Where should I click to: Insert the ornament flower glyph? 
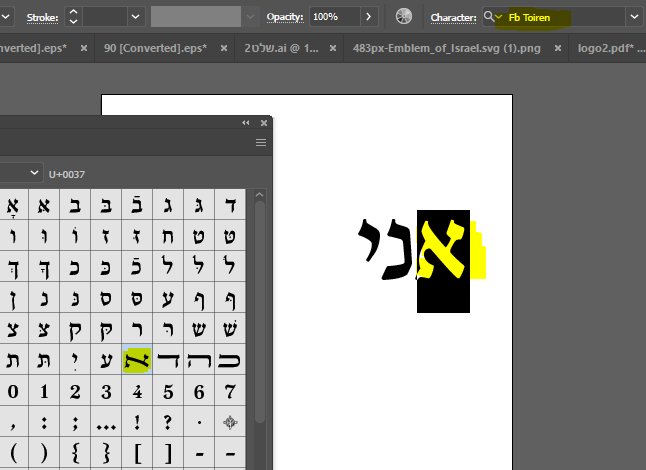click(230, 422)
